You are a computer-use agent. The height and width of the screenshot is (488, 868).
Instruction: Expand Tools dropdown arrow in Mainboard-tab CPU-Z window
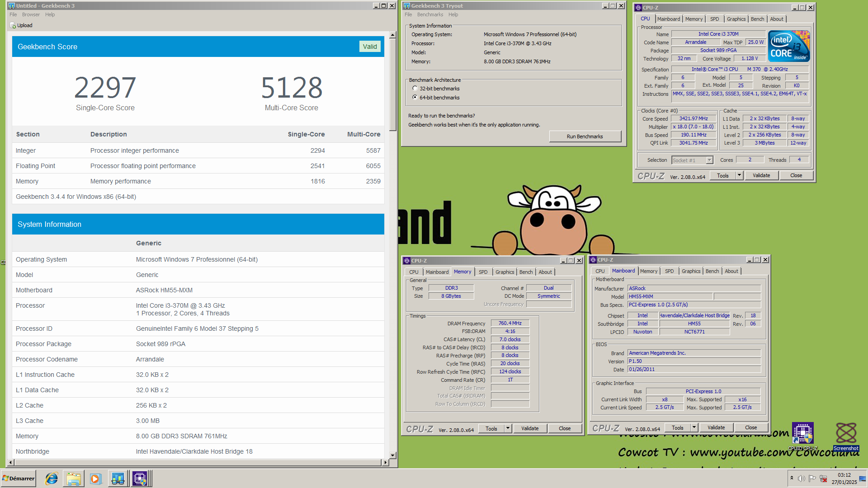pyautogui.click(x=694, y=427)
